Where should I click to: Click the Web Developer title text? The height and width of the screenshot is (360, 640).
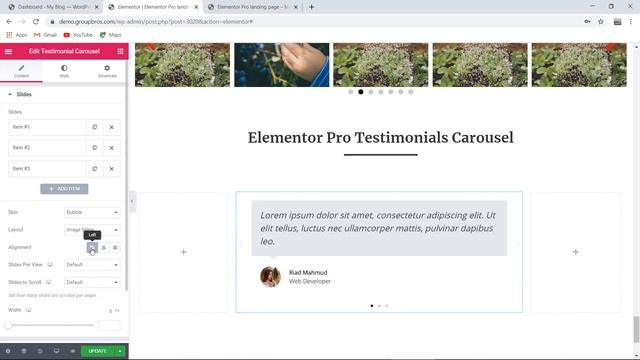click(310, 281)
